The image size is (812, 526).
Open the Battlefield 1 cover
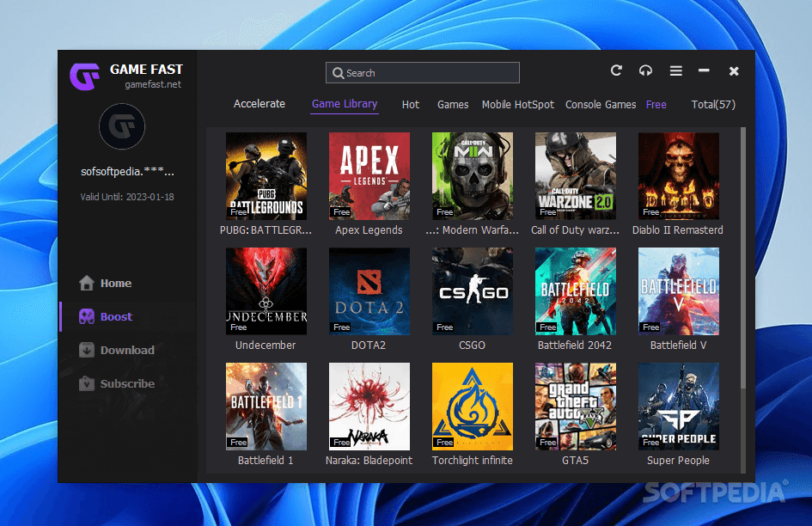coord(266,407)
